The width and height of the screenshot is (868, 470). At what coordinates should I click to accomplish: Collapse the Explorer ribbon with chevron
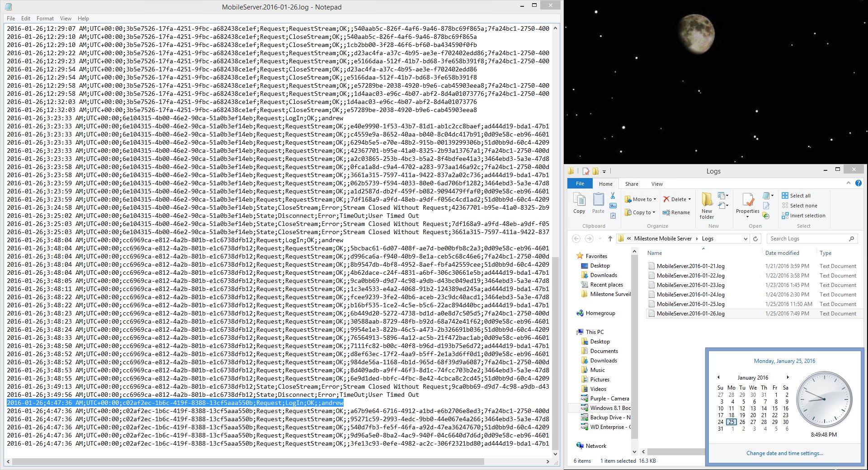[x=848, y=183]
